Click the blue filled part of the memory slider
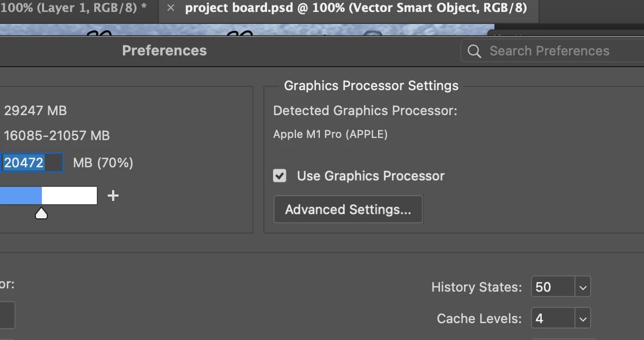This screenshot has height=340, width=644. click(20, 196)
